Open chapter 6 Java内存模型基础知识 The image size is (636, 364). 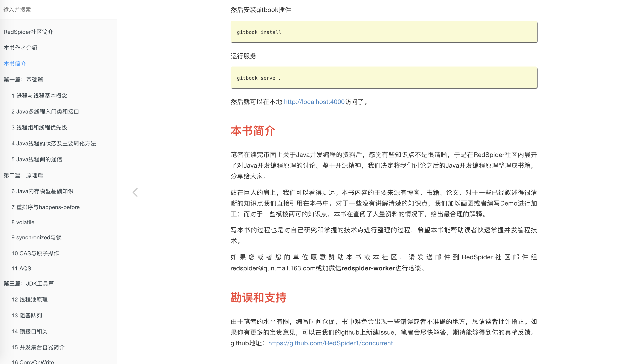click(x=42, y=191)
